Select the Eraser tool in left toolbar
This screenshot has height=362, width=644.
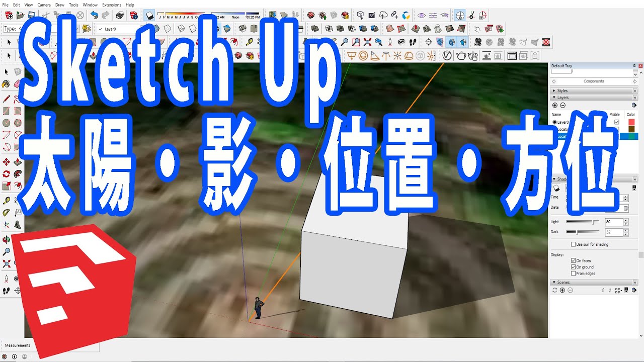18,84
